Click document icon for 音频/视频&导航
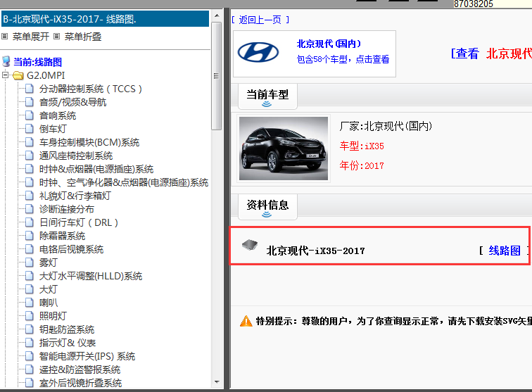This screenshot has width=532, height=392. (x=30, y=102)
